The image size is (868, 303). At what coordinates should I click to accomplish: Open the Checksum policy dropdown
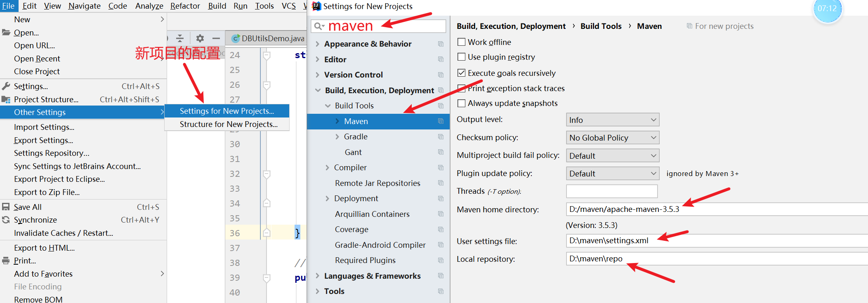[613, 138]
